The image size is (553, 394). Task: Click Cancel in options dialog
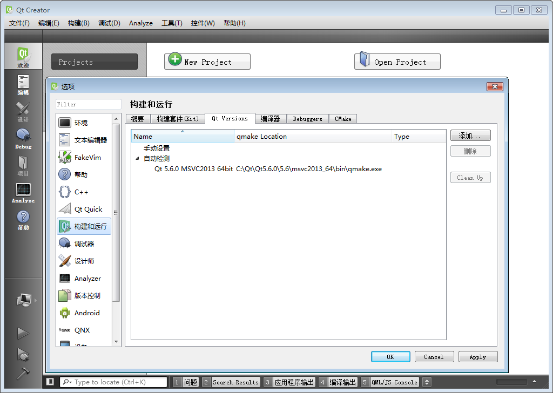[434, 357]
